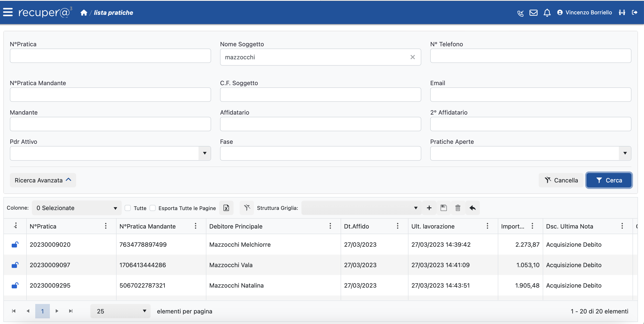The height and width of the screenshot is (324, 644).
Task: Click the unlock icon for Mazzocchi Vala
Action: (15, 265)
